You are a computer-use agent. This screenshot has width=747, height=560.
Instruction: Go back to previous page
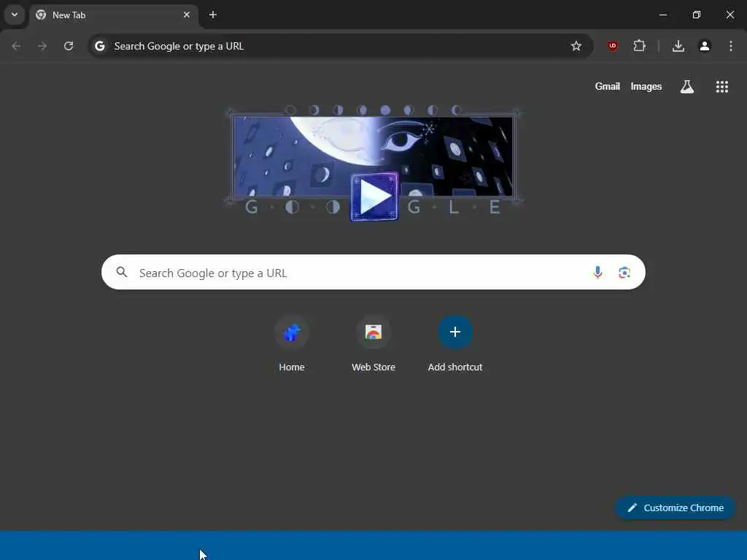tap(16, 46)
